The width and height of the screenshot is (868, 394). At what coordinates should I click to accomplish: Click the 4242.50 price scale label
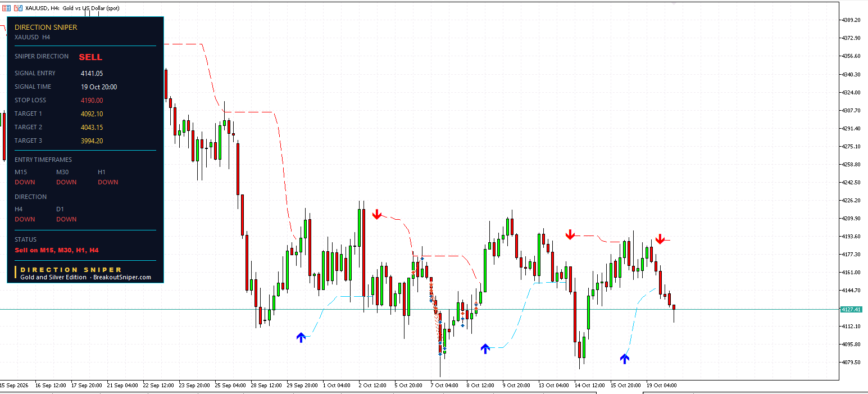[x=851, y=182]
